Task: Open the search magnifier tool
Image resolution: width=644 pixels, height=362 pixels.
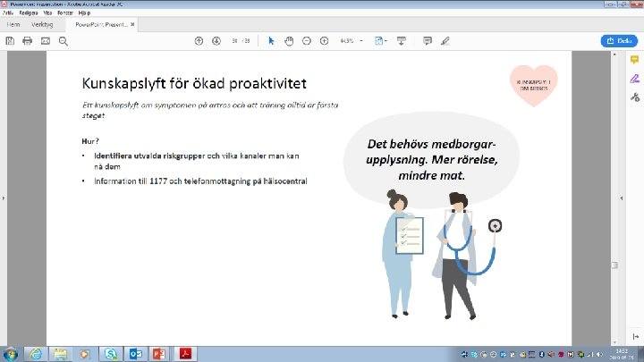Action: coord(64,40)
